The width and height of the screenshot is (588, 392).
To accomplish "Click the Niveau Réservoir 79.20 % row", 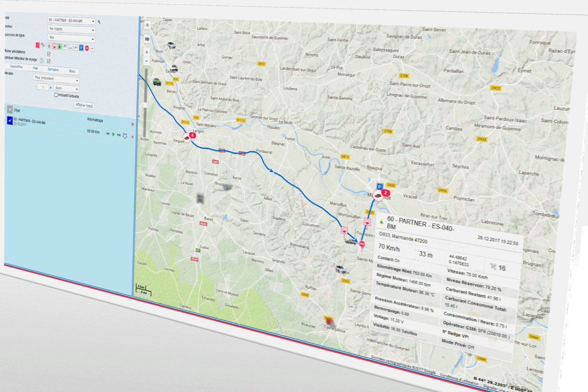I will click(x=474, y=285).
